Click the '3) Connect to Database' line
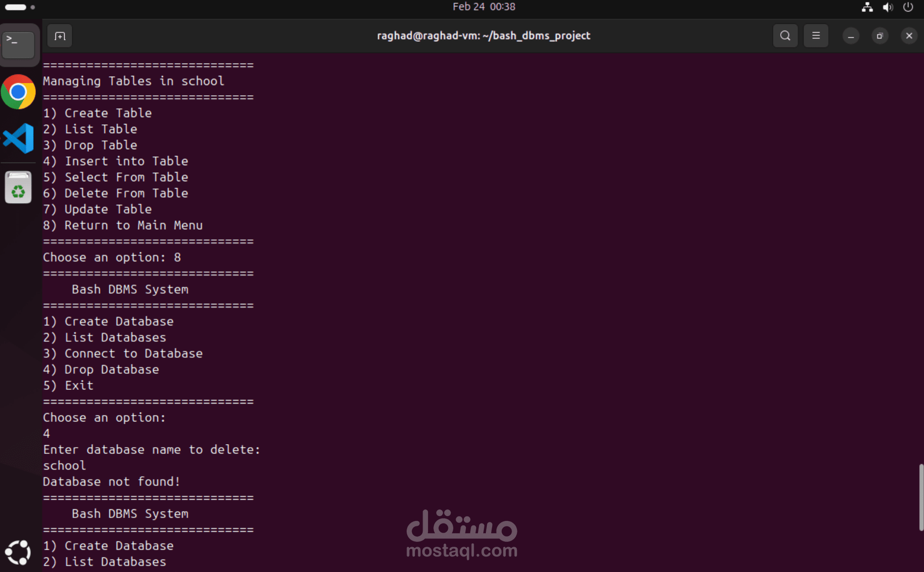This screenshot has height=572, width=924. [123, 354]
